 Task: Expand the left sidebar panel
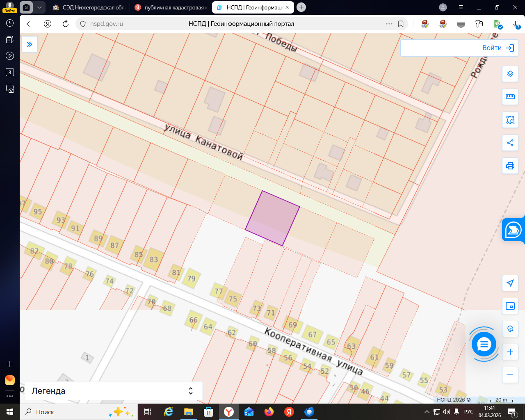30,44
